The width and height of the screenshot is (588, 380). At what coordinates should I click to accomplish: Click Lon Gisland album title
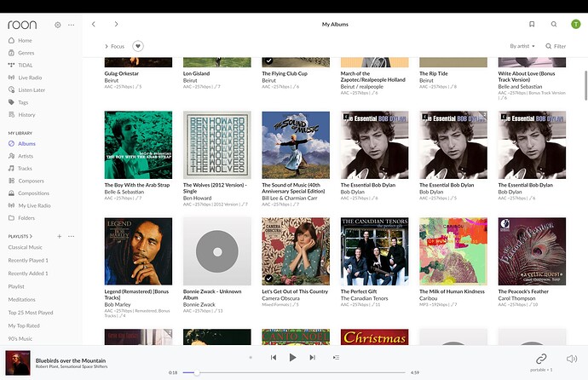pyautogui.click(x=197, y=73)
